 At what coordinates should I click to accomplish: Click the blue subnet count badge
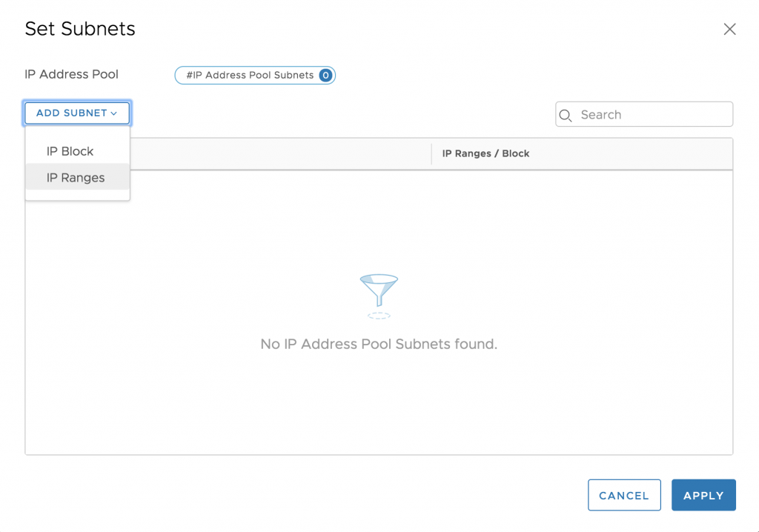[326, 75]
